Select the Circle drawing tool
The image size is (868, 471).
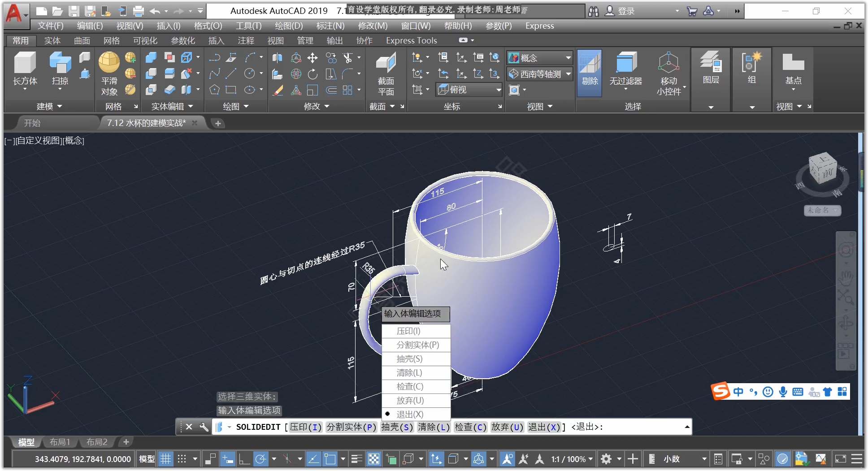pyautogui.click(x=249, y=73)
